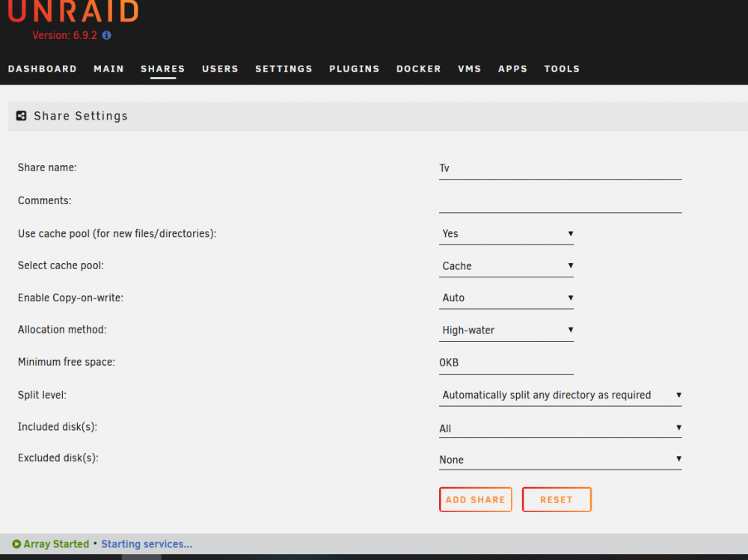748x560 pixels.
Task: Open the Dashboard tab
Action: click(x=43, y=69)
